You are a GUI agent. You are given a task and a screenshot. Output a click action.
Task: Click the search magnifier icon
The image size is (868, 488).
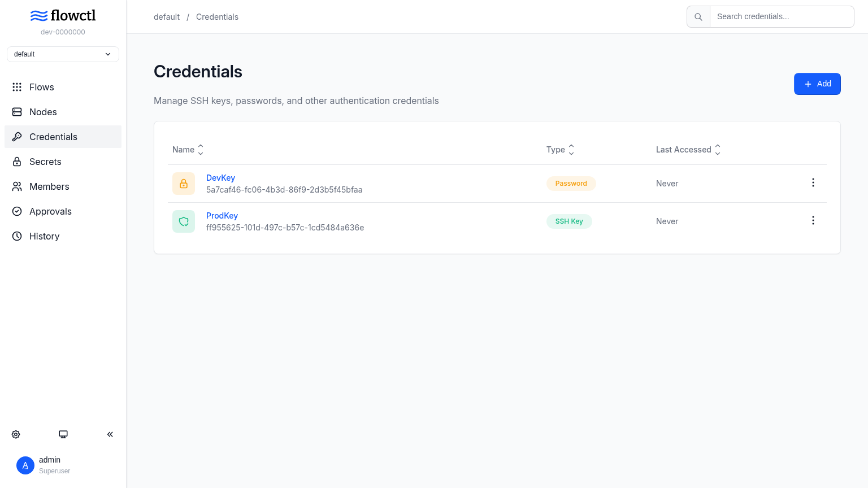point(698,17)
